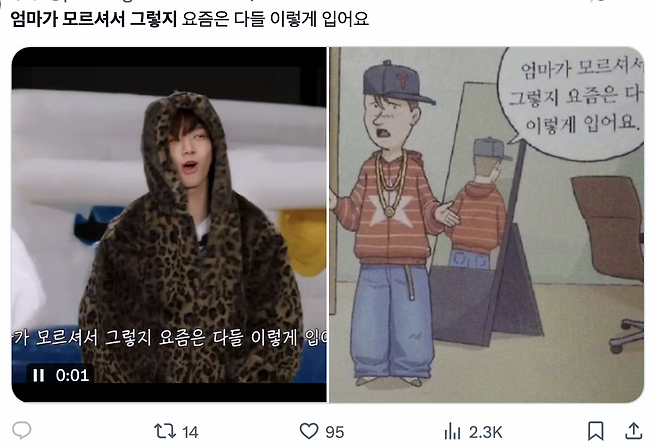The height and width of the screenshot is (447, 658).
Task: Pause the playing video
Action: pos(38,375)
